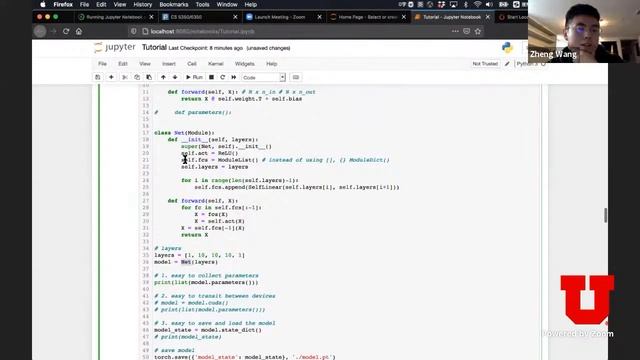Close the Launch Meeting - Zoom tab

pos(320,17)
